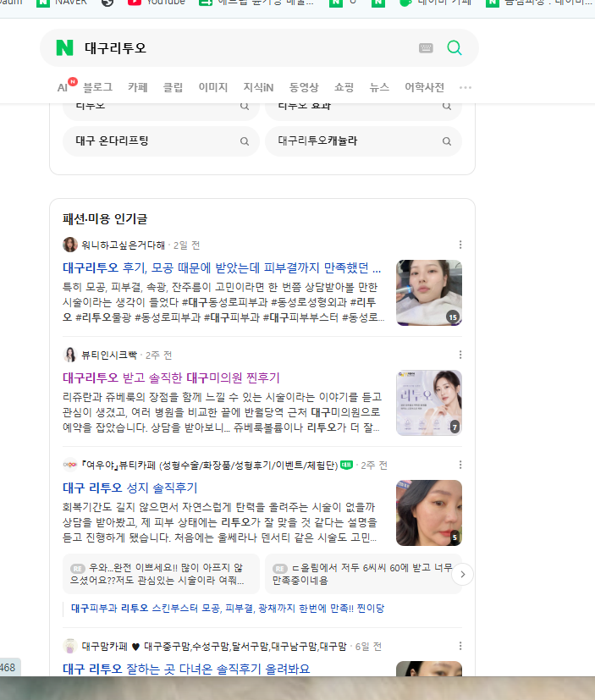The image size is (595, 700).
Task: Switch to the 지식iN tab
Action: (258, 87)
